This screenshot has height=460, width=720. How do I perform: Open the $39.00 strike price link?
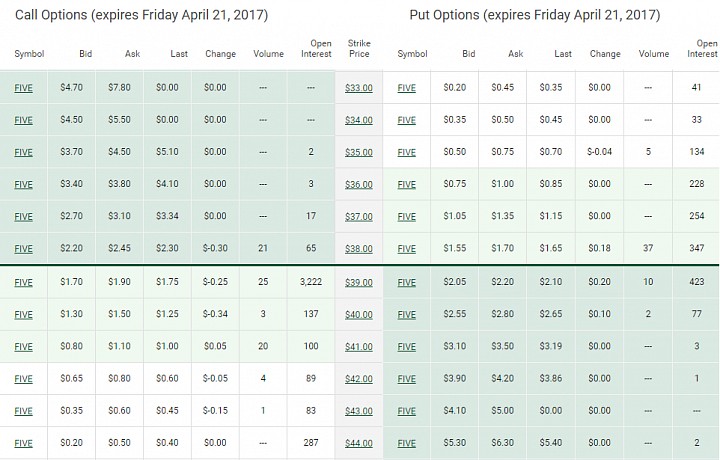coord(359,282)
